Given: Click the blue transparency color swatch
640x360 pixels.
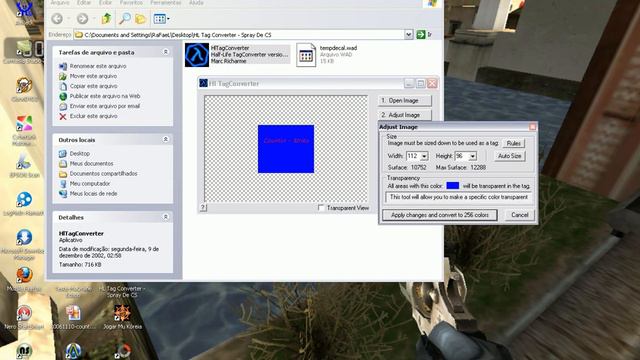Looking at the screenshot, I should pyautogui.click(x=453, y=186).
